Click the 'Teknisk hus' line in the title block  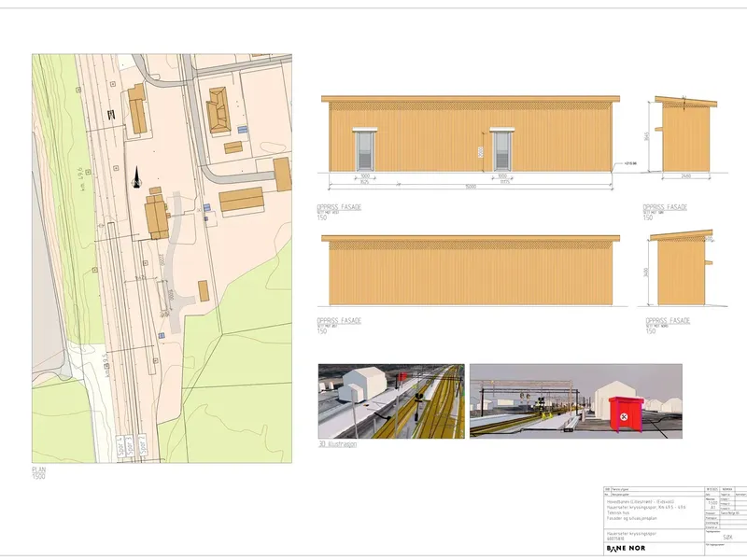pos(618,512)
